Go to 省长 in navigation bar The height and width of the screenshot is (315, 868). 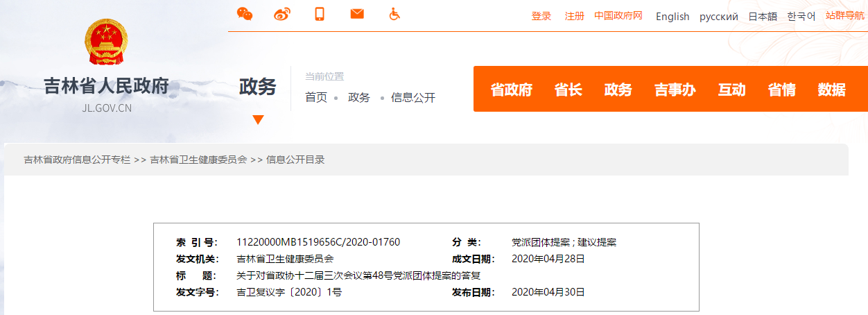point(568,90)
